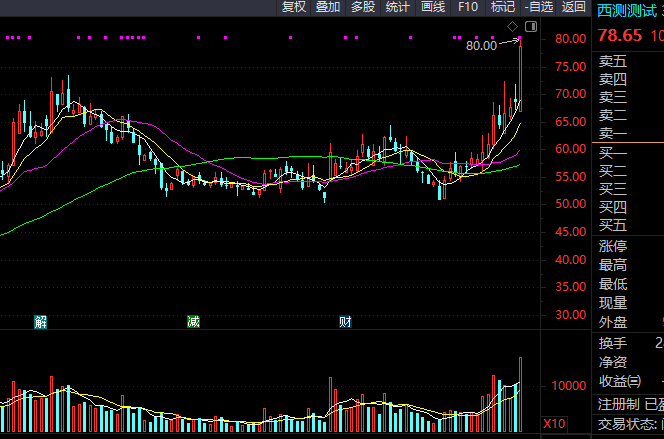Viewport: 664px width, 439px height.
Task: Click the 涨停 limit-up label
Action: pyautogui.click(x=613, y=246)
